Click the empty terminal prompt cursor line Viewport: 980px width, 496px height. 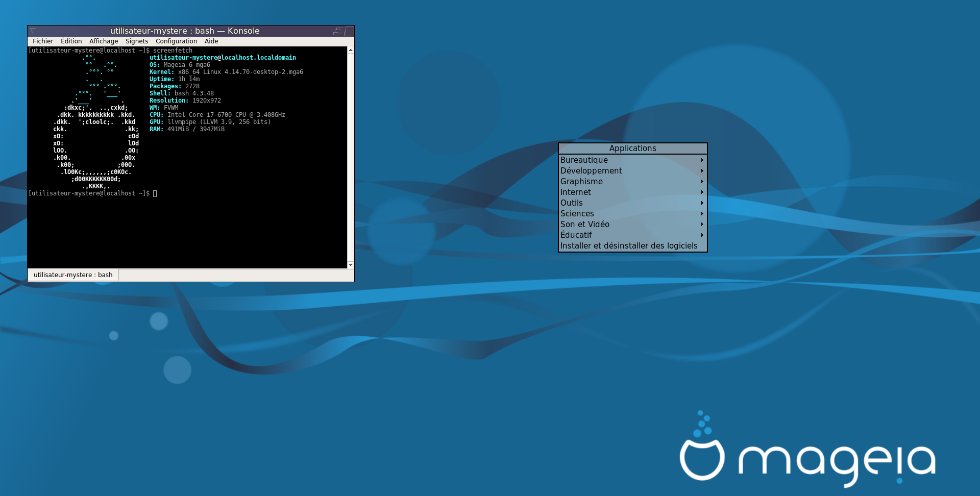click(93, 193)
